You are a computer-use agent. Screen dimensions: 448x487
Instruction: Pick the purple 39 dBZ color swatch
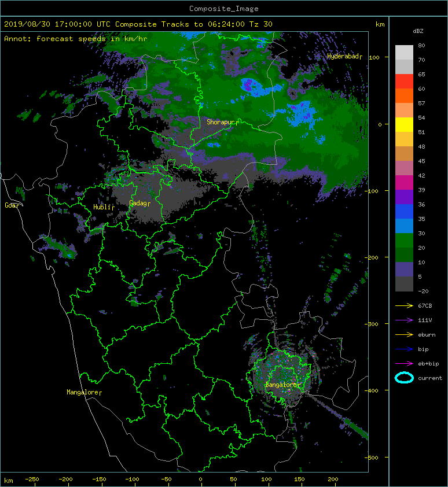tap(404, 197)
